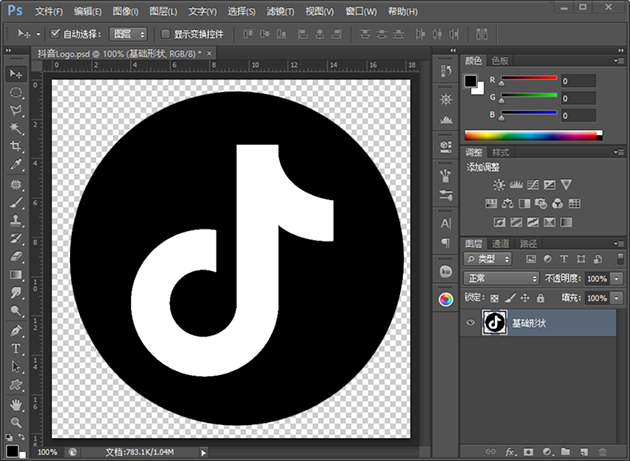Select the Pen tool
Screen dimensions: 630x461
click(16, 331)
